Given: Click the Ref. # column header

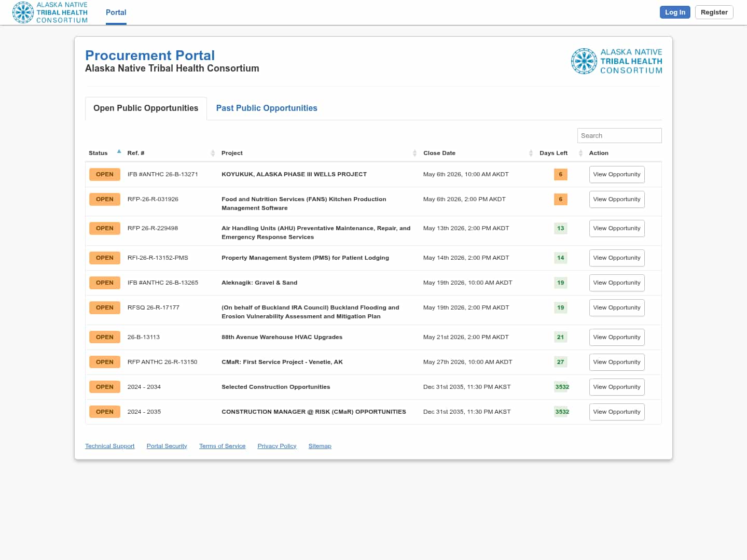Looking at the screenshot, I should (x=136, y=153).
